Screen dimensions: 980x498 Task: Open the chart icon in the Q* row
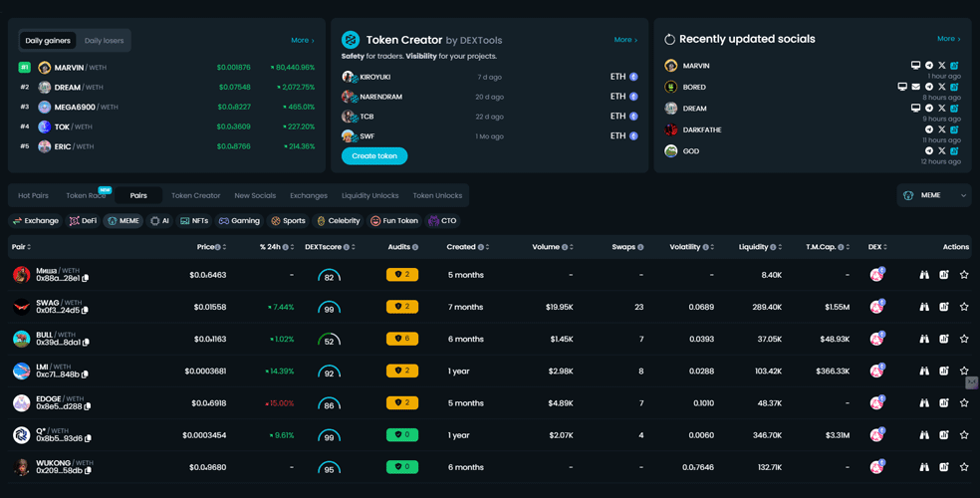944,435
